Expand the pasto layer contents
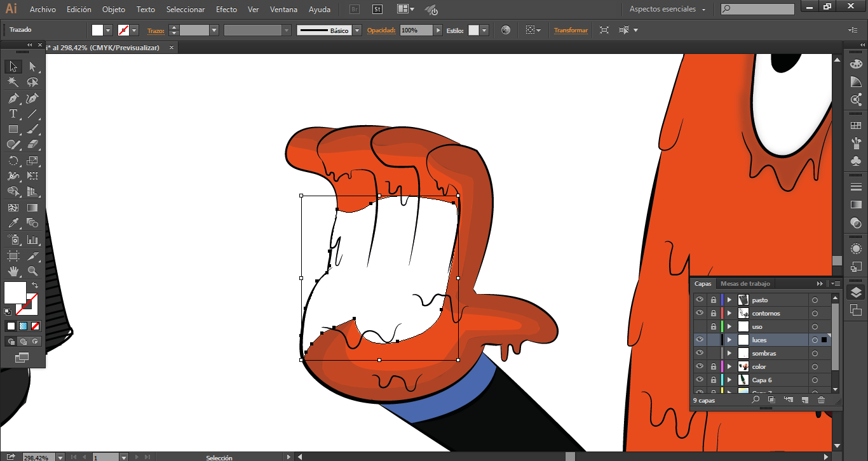Image resolution: width=868 pixels, height=461 pixels. pos(729,300)
